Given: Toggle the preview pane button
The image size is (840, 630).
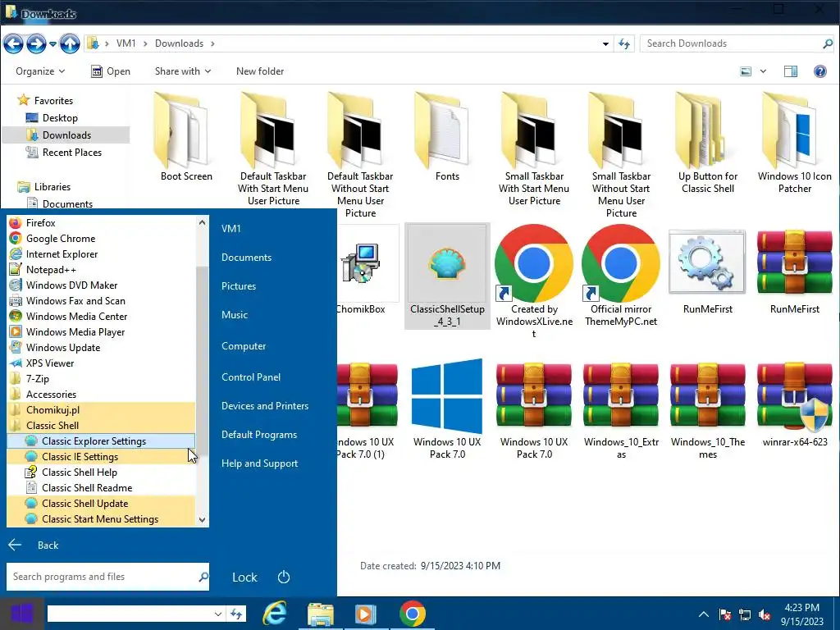Looking at the screenshot, I should tap(791, 71).
